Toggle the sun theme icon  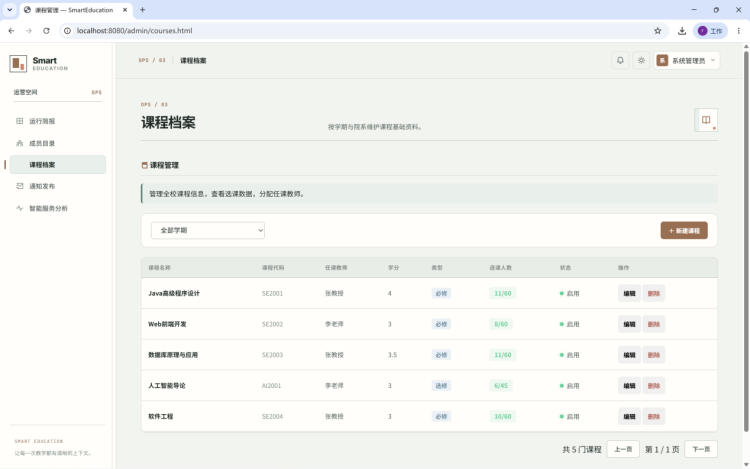click(x=641, y=61)
